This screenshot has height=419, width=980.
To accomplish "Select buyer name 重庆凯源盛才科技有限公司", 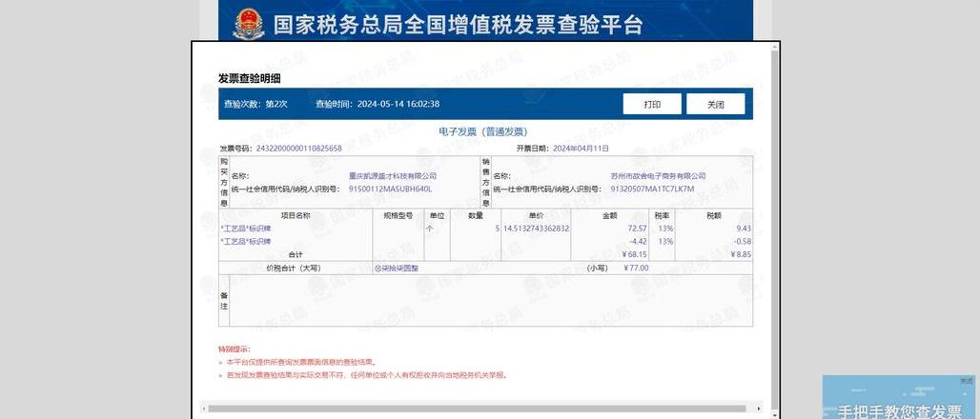I will (393, 176).
